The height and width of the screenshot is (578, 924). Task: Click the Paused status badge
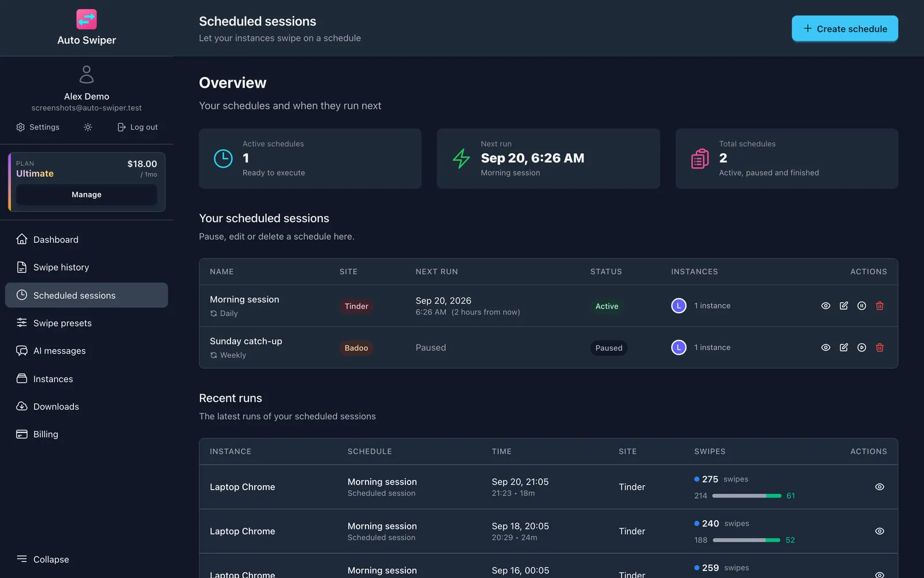pyautogui.click(x=609, y=348)
